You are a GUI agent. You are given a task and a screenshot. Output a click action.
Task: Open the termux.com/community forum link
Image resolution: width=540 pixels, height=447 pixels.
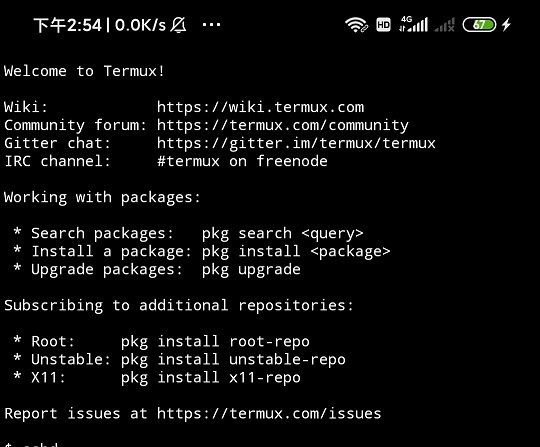point(283,125)
